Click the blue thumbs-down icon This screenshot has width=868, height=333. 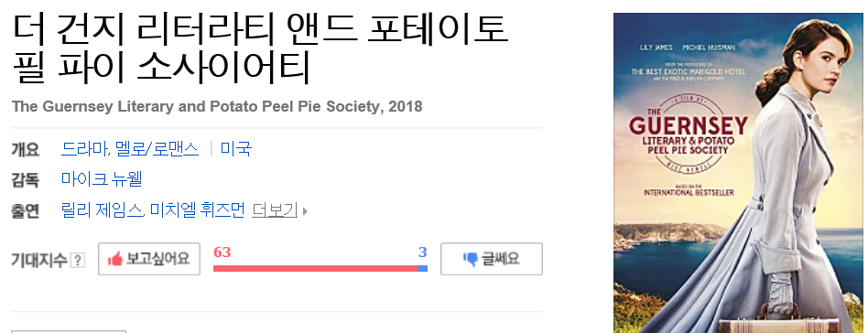tap(470, 259)
